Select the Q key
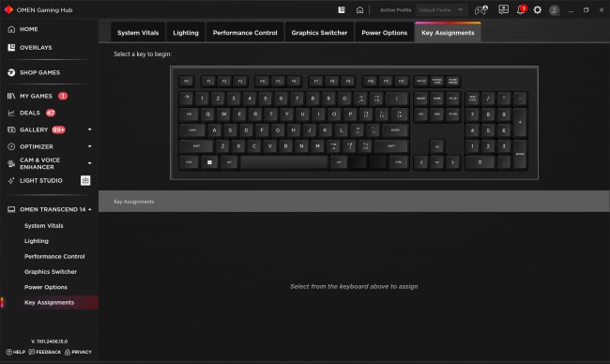 (207, 114)
